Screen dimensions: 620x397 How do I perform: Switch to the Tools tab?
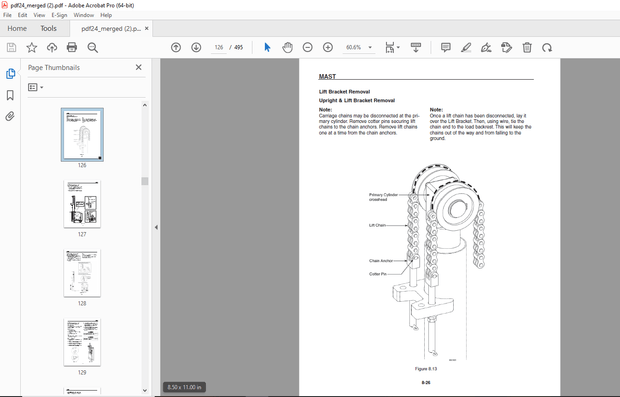[x=48, y=28]
